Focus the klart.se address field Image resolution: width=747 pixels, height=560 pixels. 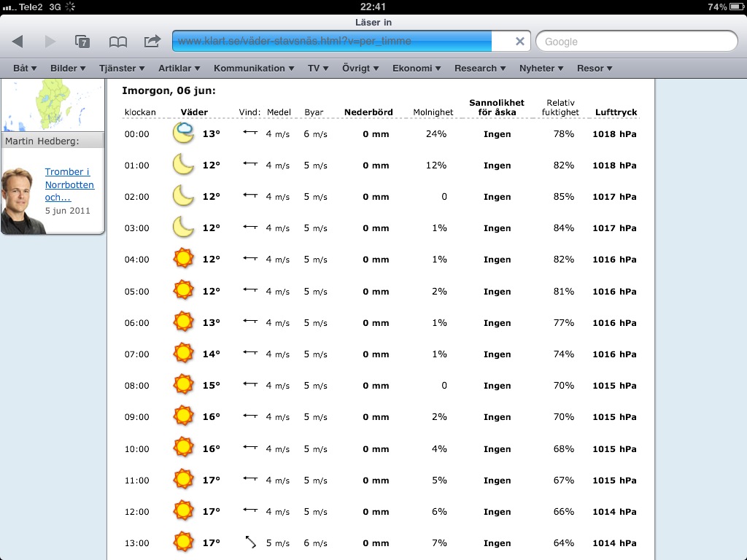tap(332, 41)
